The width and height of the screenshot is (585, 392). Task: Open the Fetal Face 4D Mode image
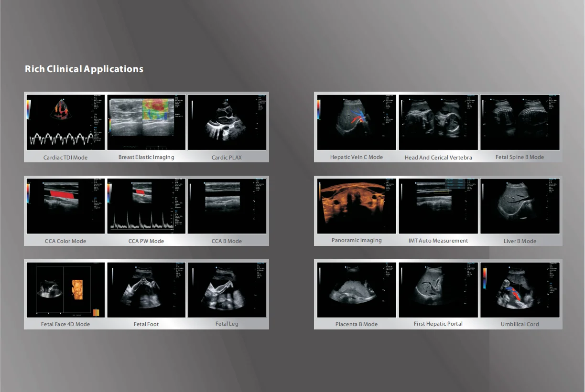65,290
